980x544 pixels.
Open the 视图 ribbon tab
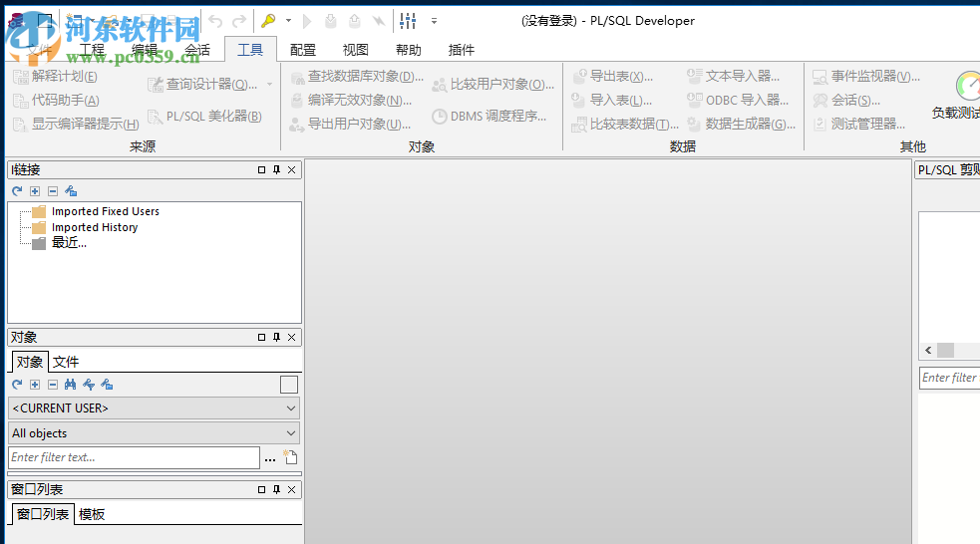click(x=356, y=50)
